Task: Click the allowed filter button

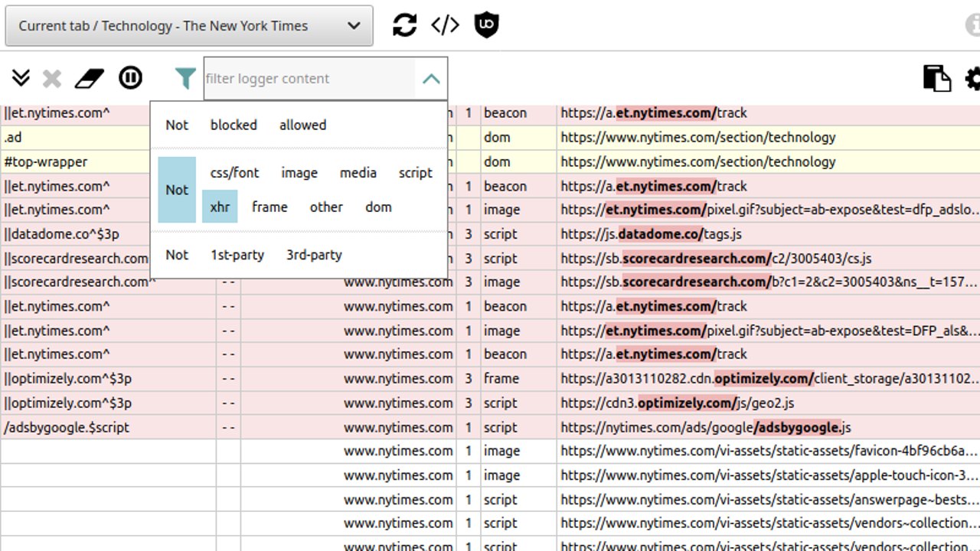Action: [x=302, y=125]
